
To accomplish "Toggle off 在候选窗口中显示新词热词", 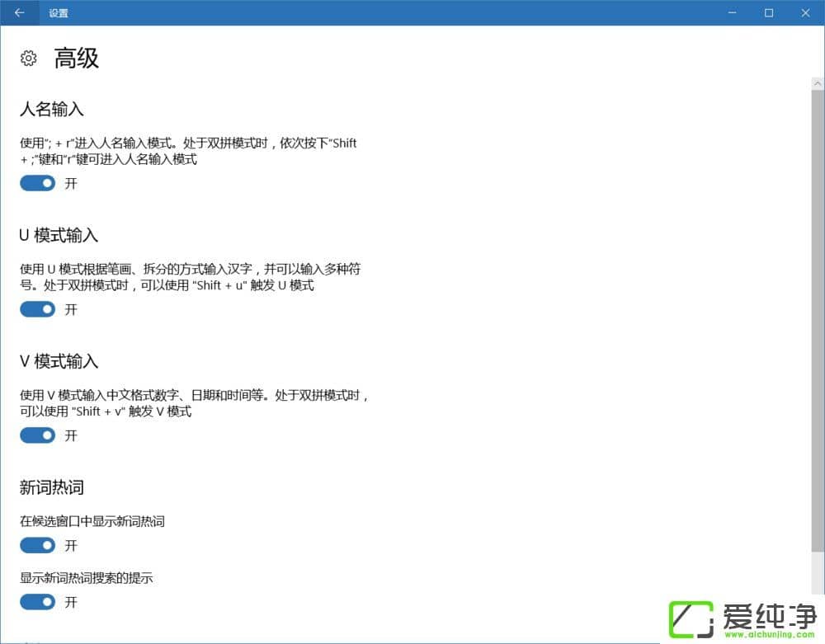I will coord(36,545).
